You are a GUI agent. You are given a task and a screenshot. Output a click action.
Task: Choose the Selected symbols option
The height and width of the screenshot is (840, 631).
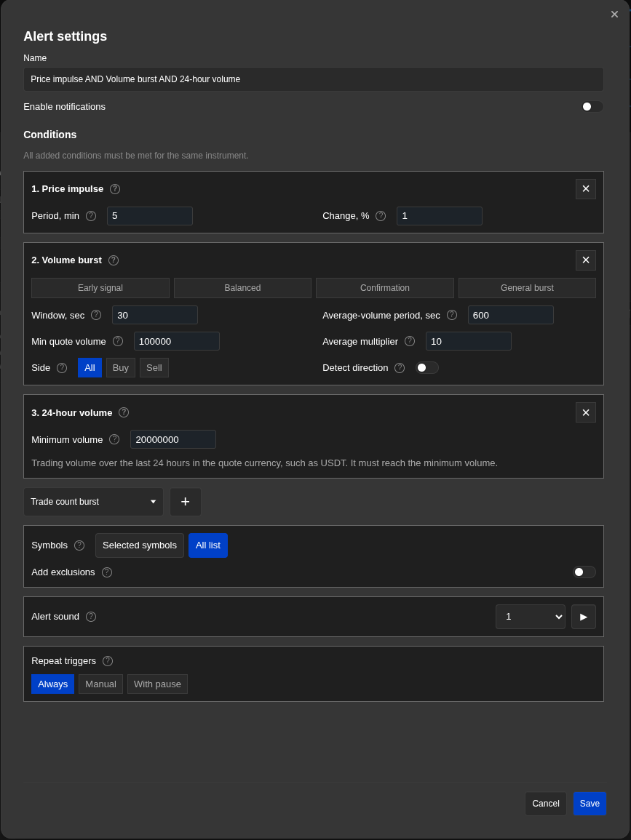coord(140,545)
